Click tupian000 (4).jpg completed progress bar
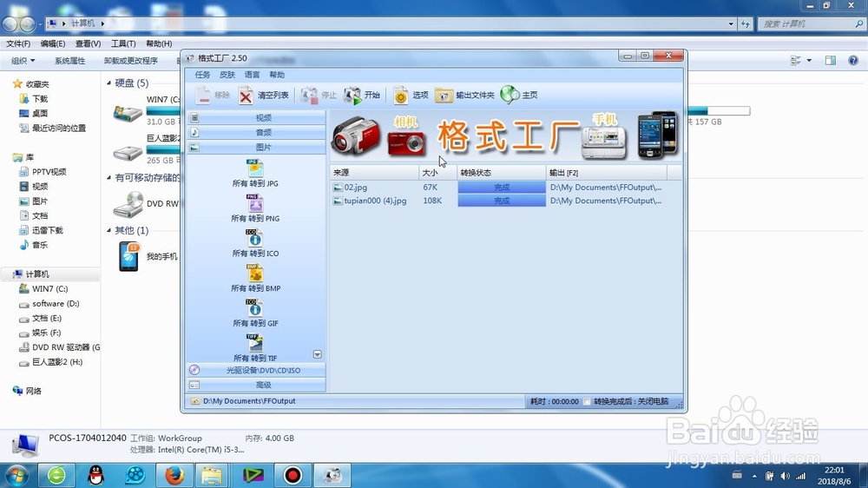 [x=502, y=201]
